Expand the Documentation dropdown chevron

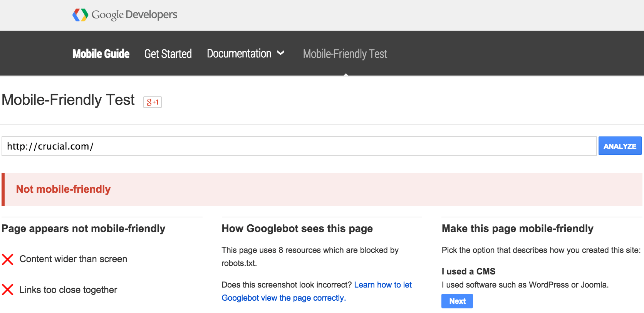[x=281, y=53]
